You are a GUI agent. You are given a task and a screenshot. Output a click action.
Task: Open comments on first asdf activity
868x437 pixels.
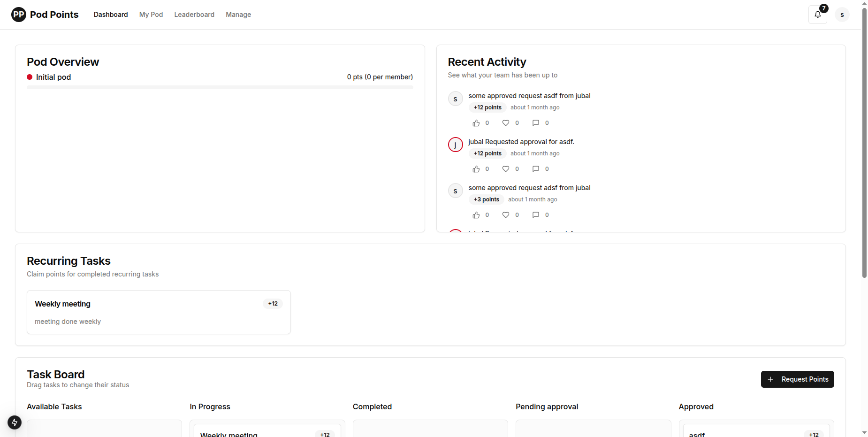click(x=536, y=123)
